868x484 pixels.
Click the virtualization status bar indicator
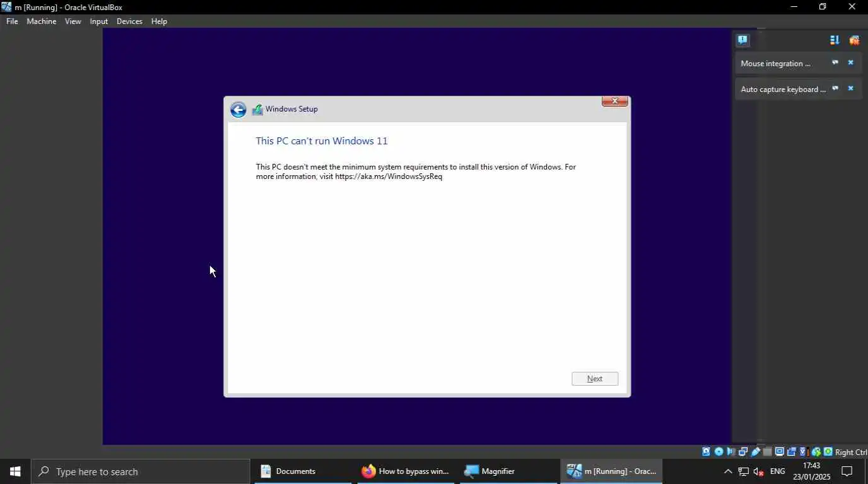pyautogui.click(x=804, y=452)
